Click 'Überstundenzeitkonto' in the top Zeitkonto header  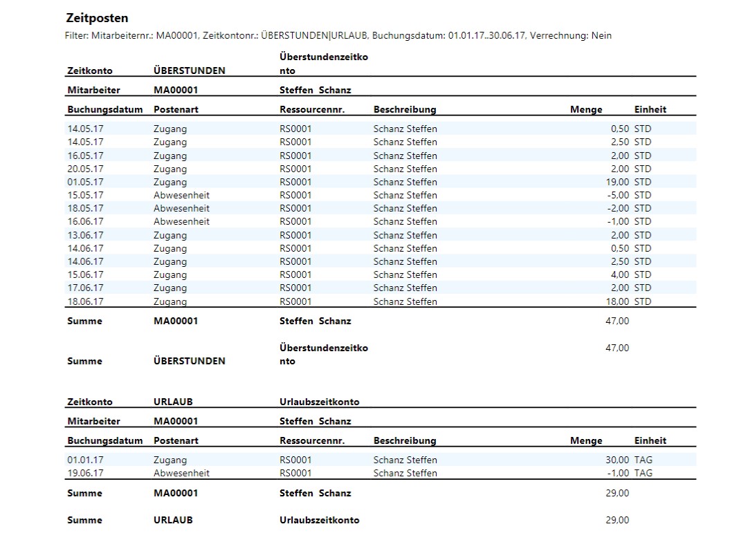click(x=324, y=64)
